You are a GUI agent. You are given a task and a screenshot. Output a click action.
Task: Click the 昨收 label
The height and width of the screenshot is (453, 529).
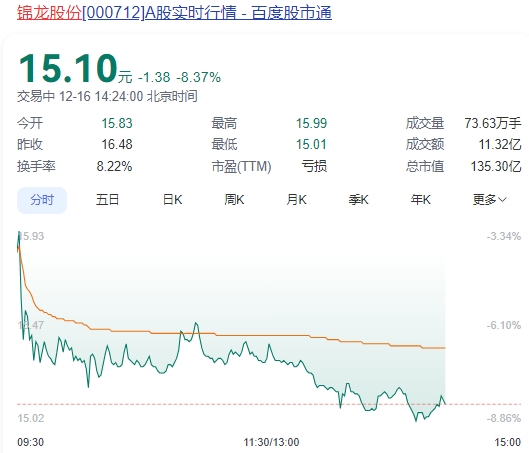pos(30,144)
